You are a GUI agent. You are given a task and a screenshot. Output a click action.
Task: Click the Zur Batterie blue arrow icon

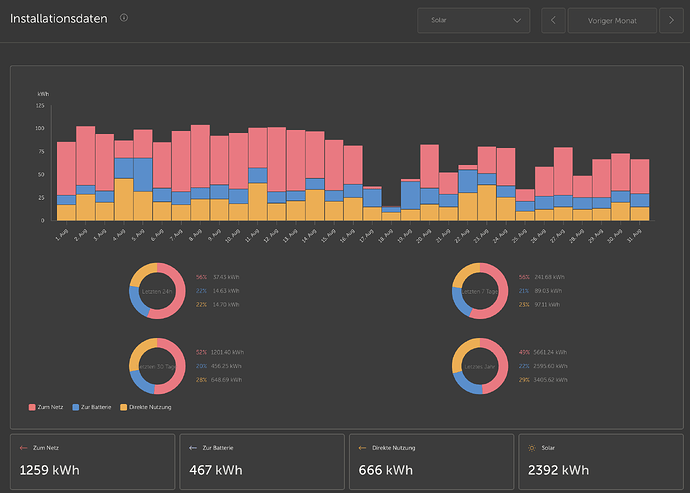click(193, 448)
